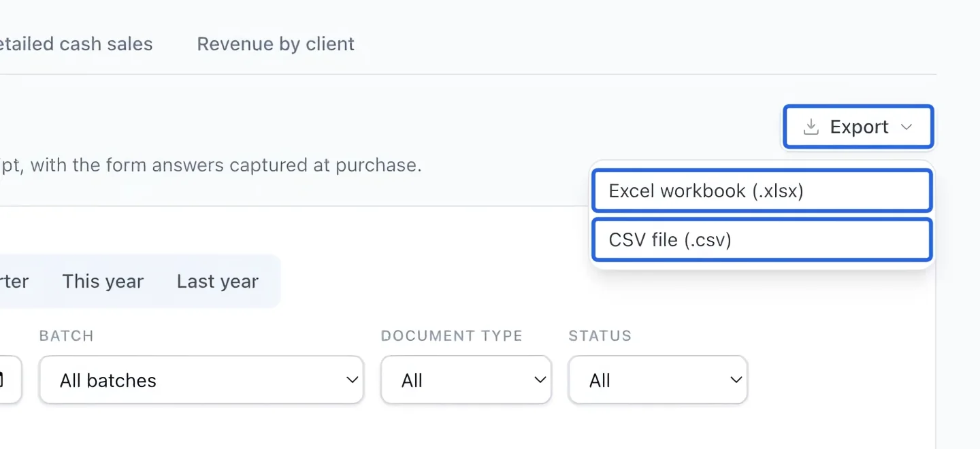Screen dimensions: 980x449
Task: Select Last year date range
Action: (x=218, y=282)
